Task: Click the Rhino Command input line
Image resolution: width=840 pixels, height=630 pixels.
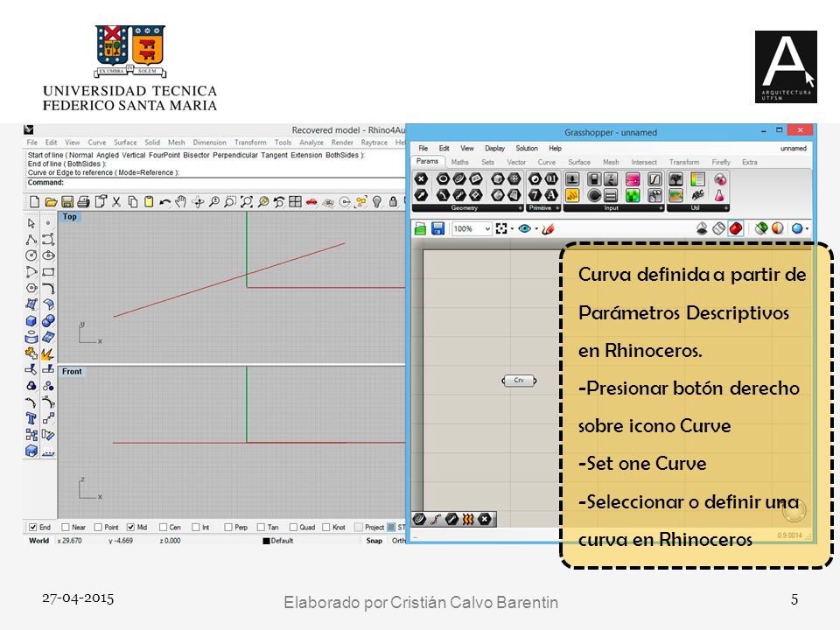Action: point(215,183)
